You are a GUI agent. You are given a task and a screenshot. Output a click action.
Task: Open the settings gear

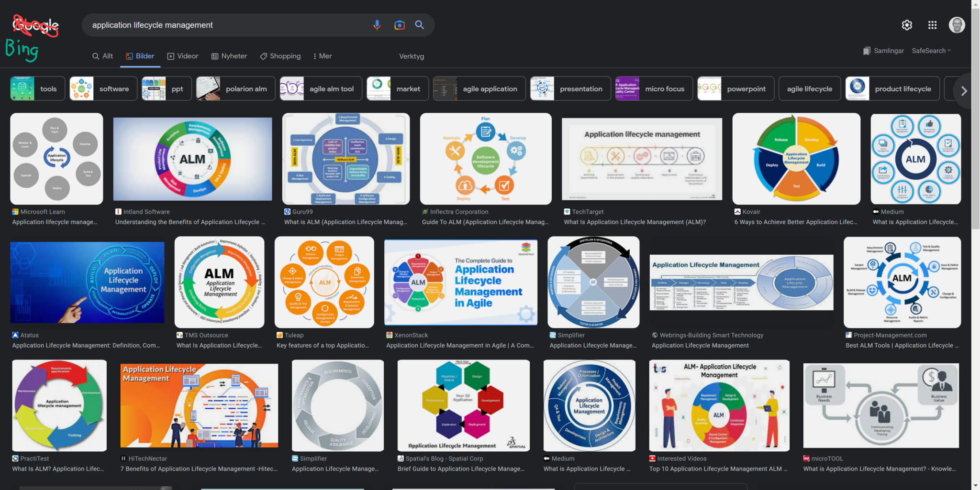pos(906,25)
